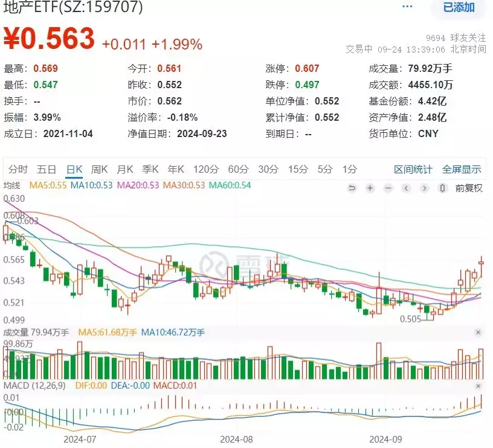The width and height of the screenshot is (493, 448).
Task: Move chart right with the chevron icon
Action: [425, 188]
